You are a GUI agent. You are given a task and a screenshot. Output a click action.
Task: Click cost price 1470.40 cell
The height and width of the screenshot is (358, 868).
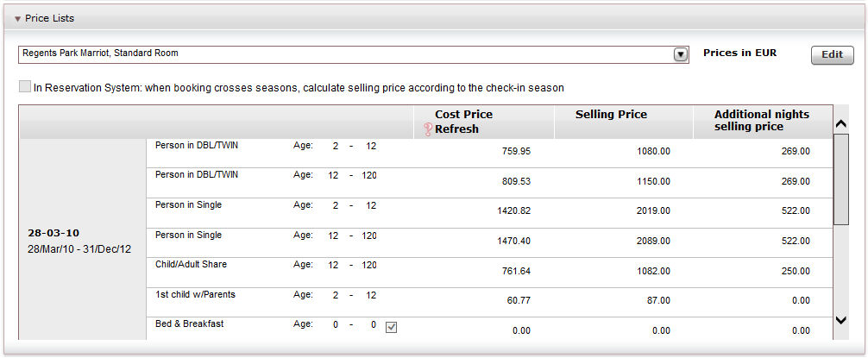[513, 242]
